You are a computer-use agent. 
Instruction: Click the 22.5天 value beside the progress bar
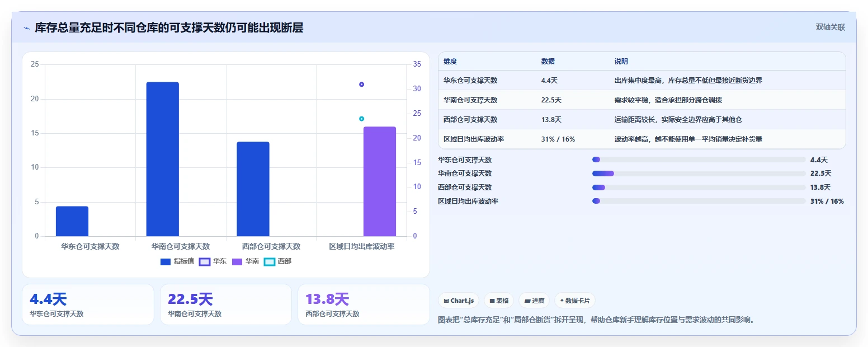[821, 173]
